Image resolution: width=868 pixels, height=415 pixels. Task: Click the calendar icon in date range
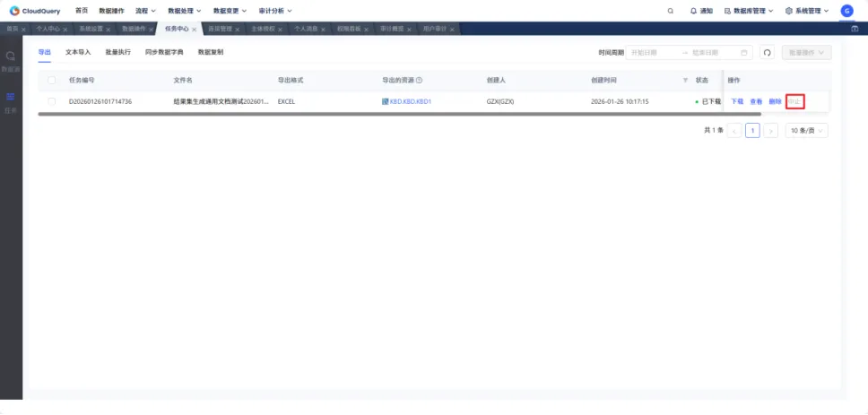(x=743, y=53)
